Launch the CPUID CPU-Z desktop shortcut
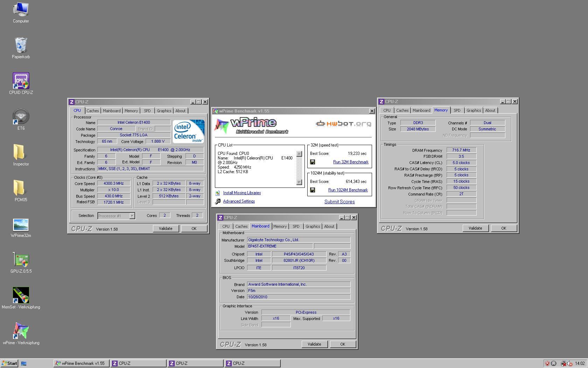This screenshot has width=588, height=368. (21, 84)
